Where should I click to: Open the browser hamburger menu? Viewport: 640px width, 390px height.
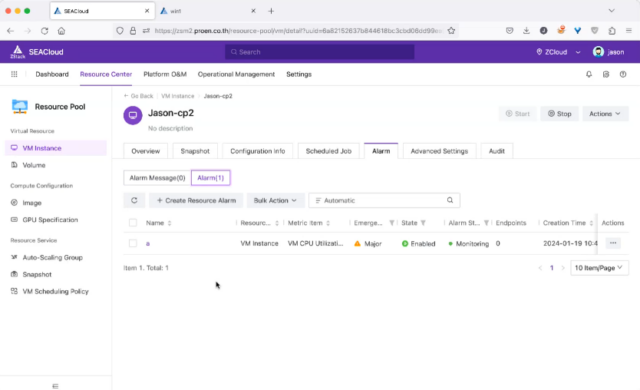pyautogui.click(x=629, y=31)
